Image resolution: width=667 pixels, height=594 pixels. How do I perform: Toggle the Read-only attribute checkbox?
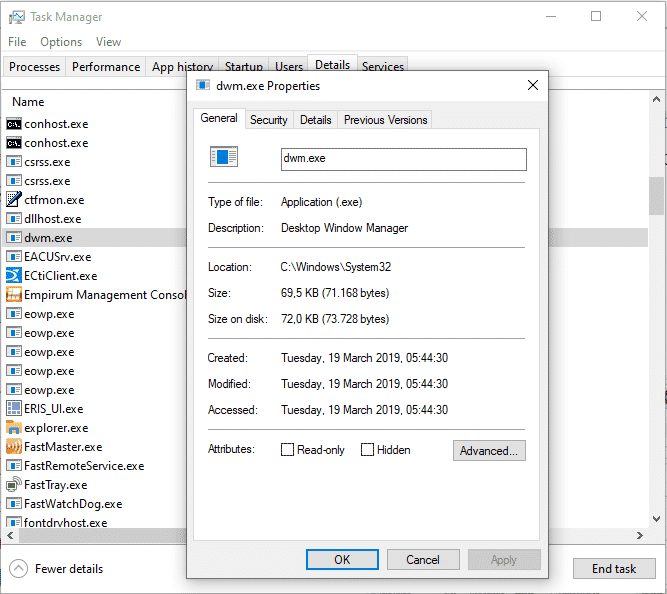point(287,449)
